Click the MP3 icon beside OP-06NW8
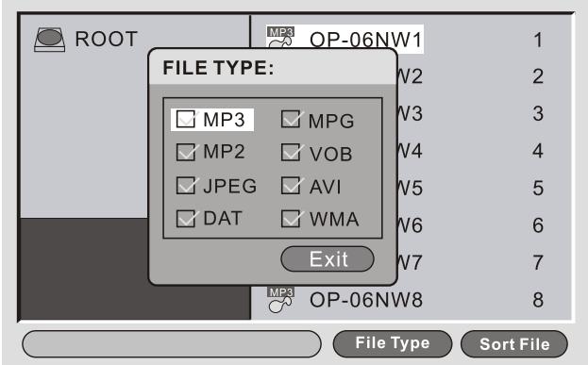 [280, 300]
